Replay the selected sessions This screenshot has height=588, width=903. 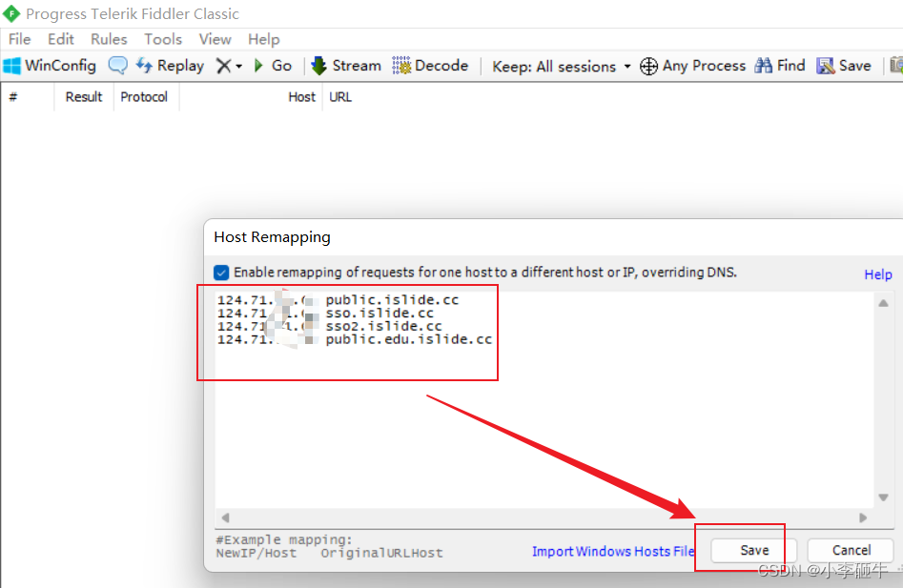(170, 66)
